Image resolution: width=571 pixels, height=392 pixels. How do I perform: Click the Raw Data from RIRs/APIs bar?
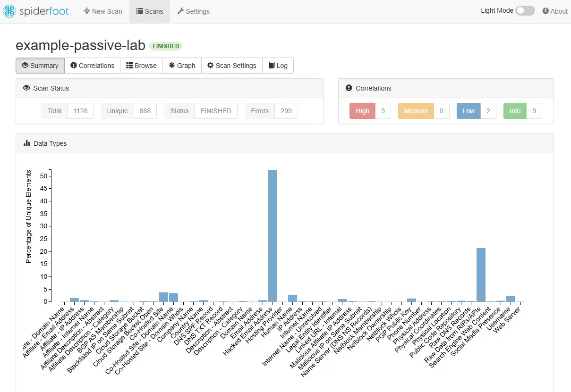coord(481,275)
